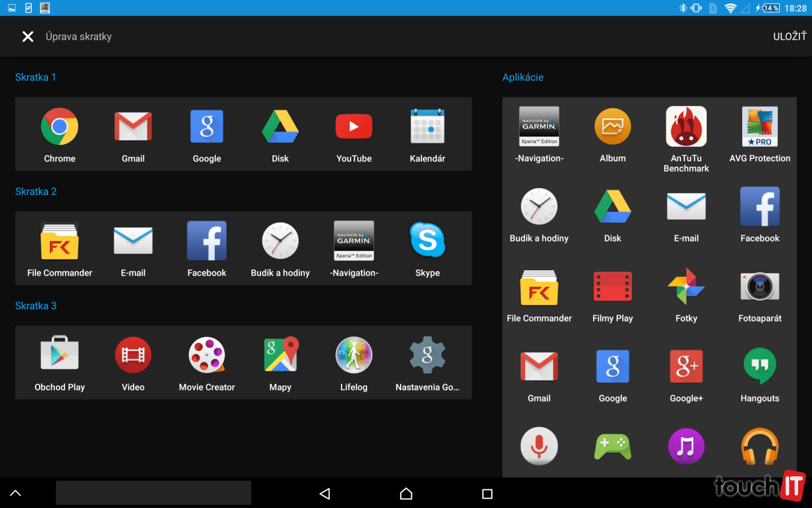Select the Lifelog shortcut icon
The width and height of the screenshot is (812, 508).
[354, 355]
